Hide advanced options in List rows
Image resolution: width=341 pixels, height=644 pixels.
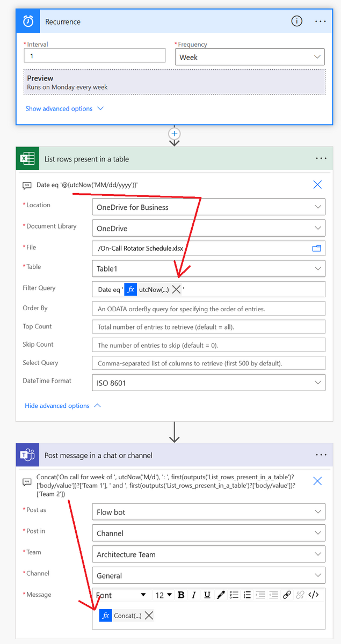pyautogui.click(x=63, y=406)
